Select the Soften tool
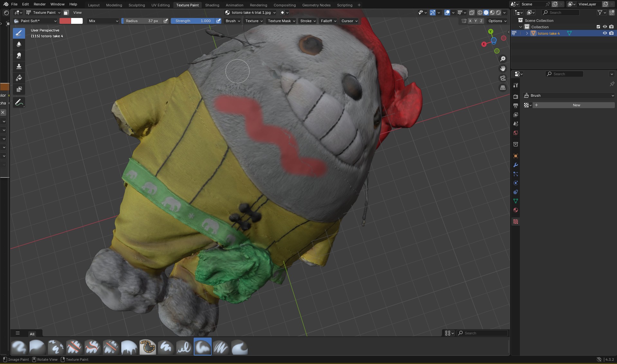Viewport: 617px width, 364px height. coord(19,44)
